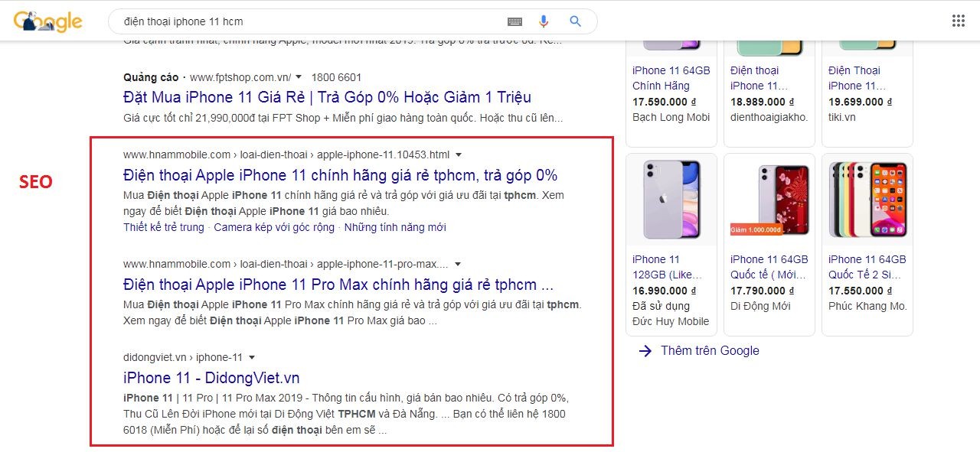The width and height of the screenshot is (980, 452).
Task: Open purple iPhone 11 128GB product image
Action: pos(671,199)
